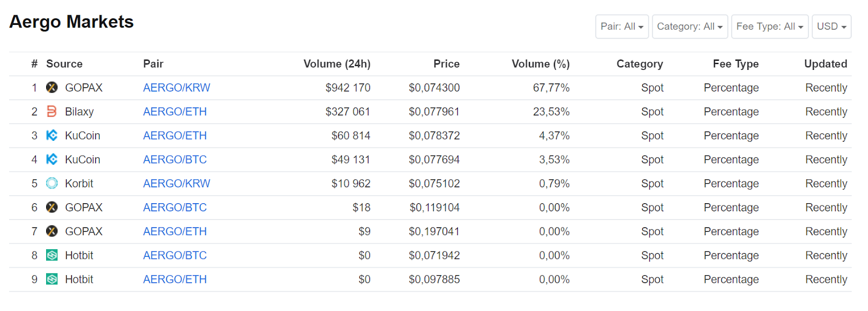
Task: Open the AERGO/KRW pair link for GOPAX
Action: (x=176, y=88)
